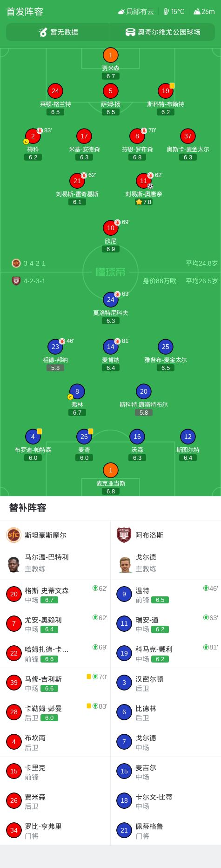
Task: Open substitute 温特 number 9 row
Action: coord(166,594)
